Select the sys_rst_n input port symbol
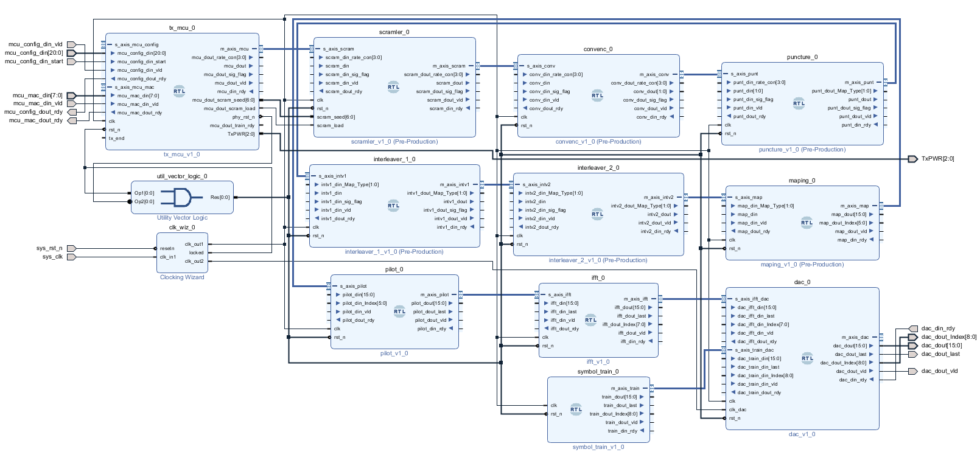 (x=71, y=248)
